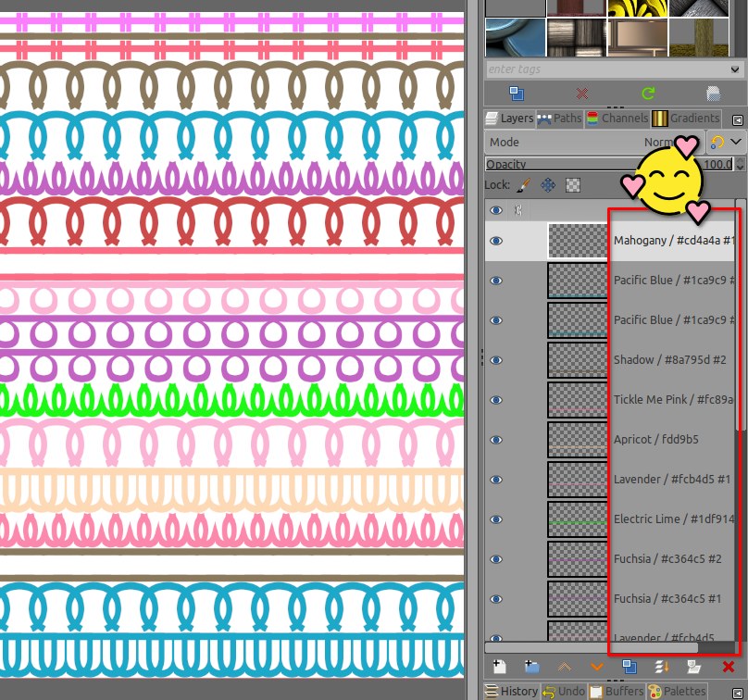The height and width of the screenshot is (700, 748).
Task: Switch to the Layers tab
Action: pyautogui.click(x=510, y=119)
